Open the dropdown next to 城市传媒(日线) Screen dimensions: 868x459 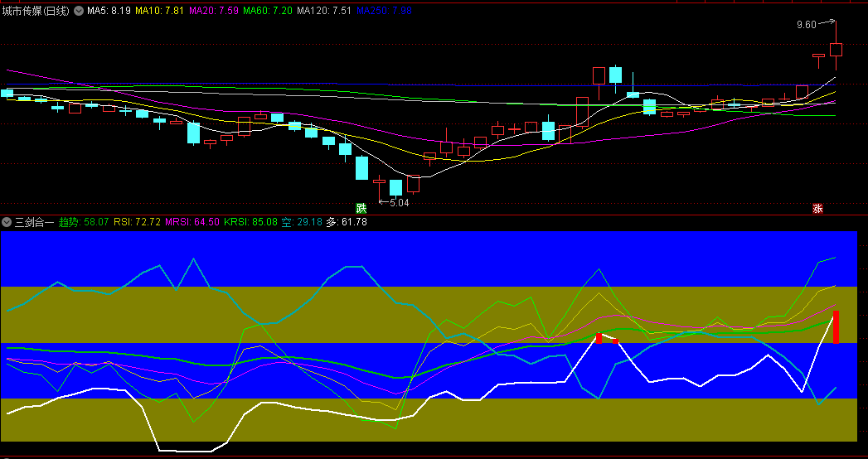79,11
